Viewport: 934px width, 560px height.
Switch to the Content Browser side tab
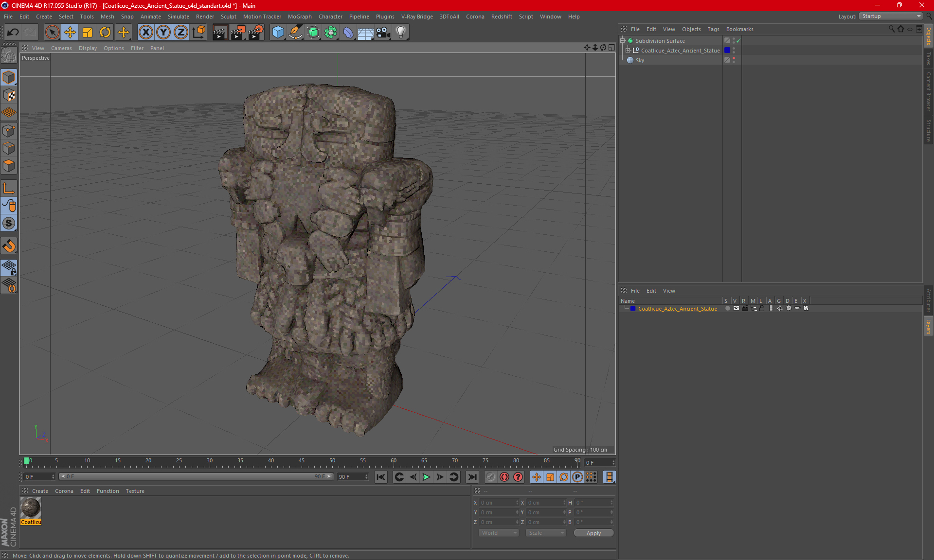[929, 91]
